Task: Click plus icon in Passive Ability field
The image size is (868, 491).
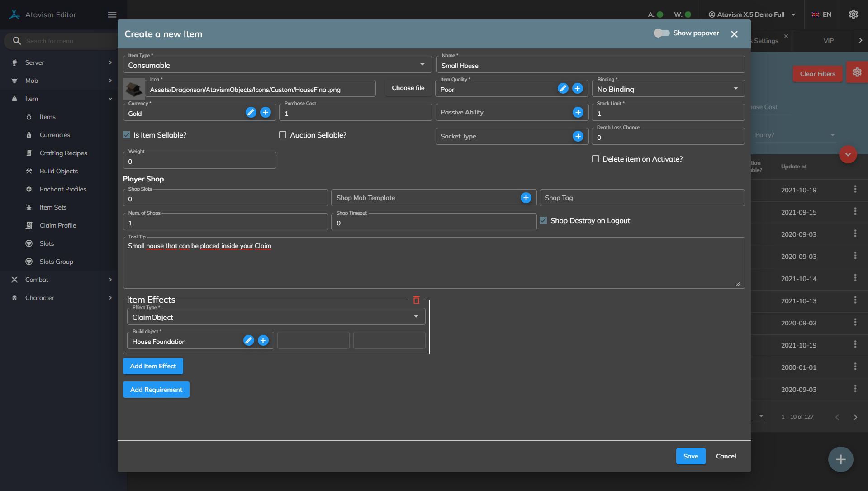Action: pyautogui.click(x=578, y=113)
